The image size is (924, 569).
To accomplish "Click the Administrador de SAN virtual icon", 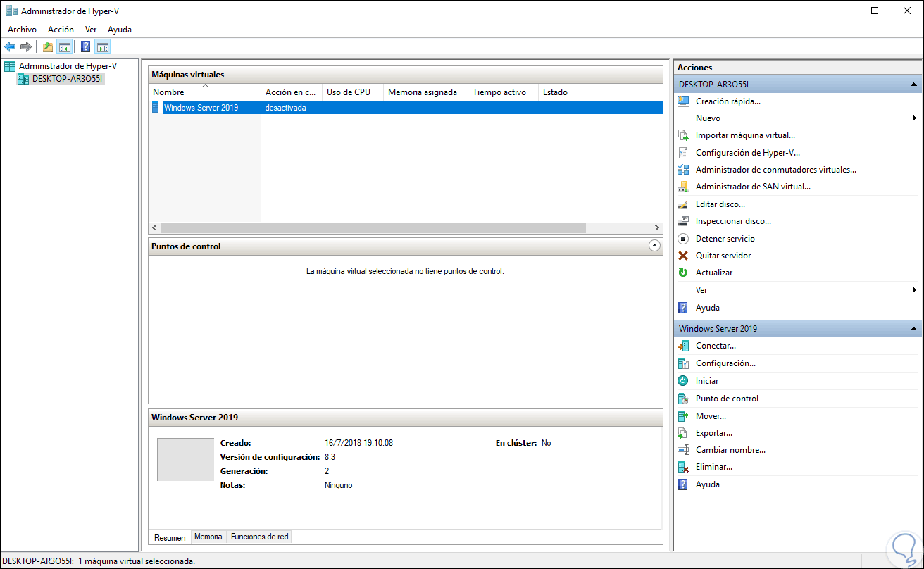I will [682, 187].
